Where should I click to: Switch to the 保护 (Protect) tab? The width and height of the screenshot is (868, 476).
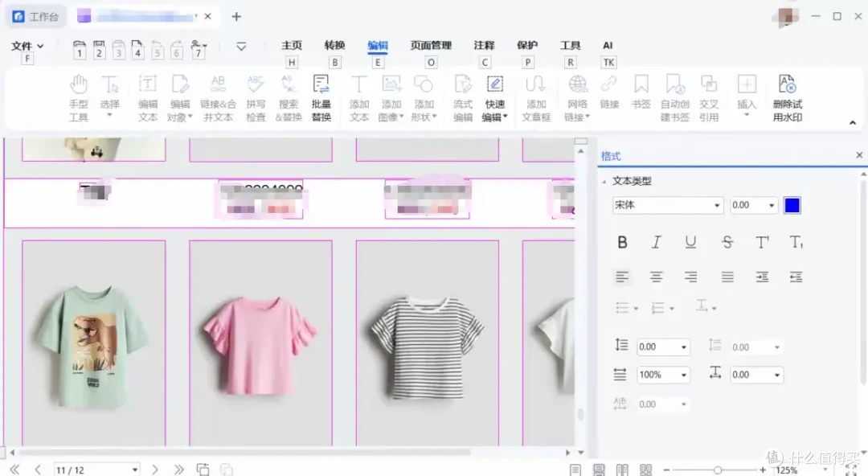point(527,46)
